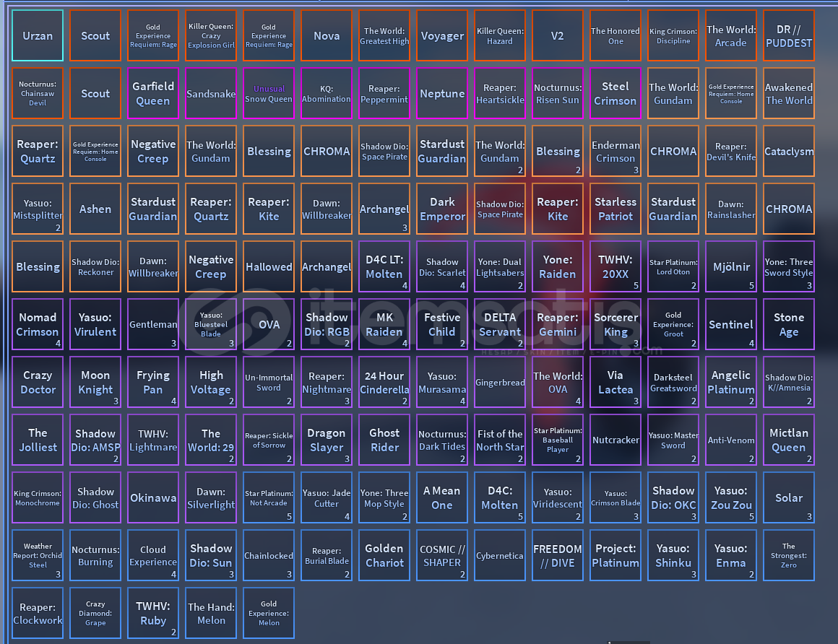Choose the Cybernetica skin tile
Screen dimensions: 838x644
tap(500, 555)
